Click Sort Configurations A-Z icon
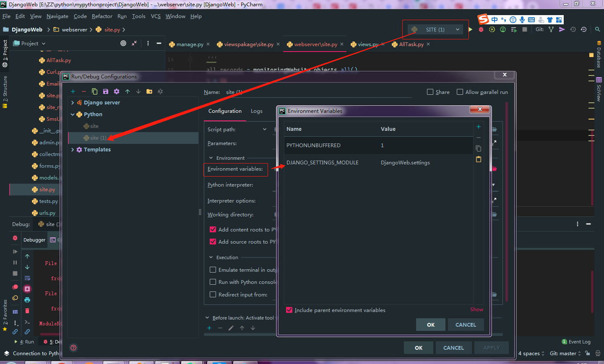 click(160, 91)
